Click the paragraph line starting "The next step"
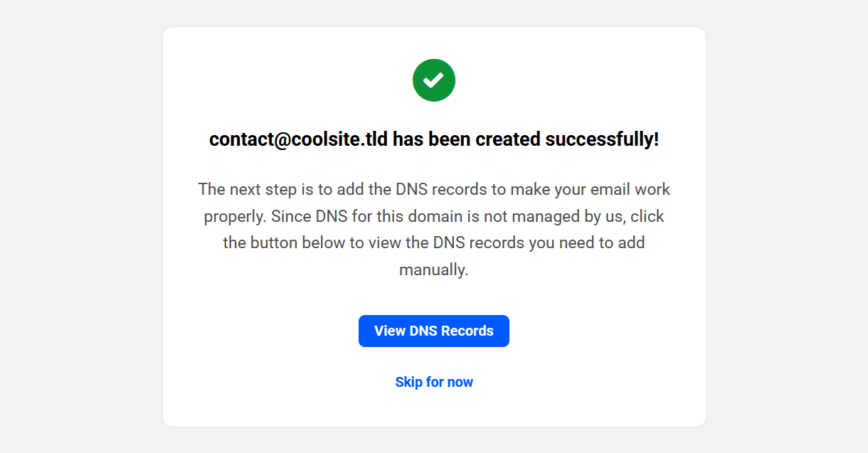Viewport: 868px width, 453px height. coord(434,189)
